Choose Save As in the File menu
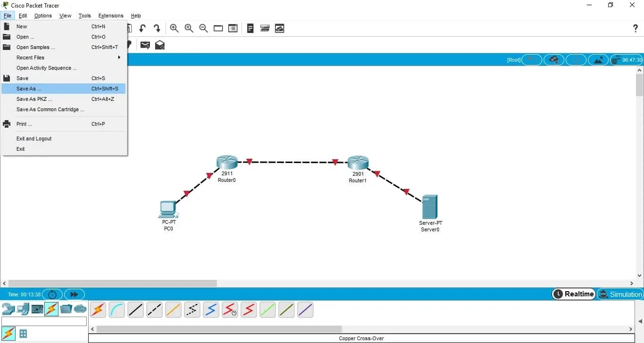 pos(63,89)
